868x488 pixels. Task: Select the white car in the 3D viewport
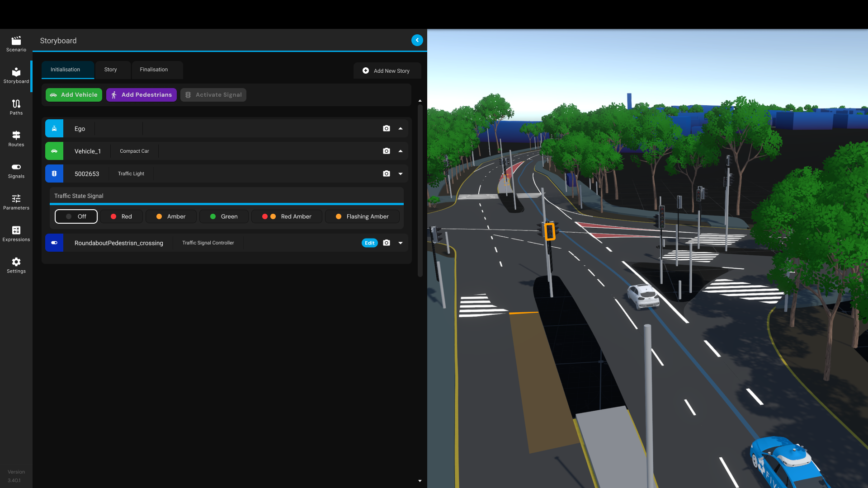[x=643, y=296]
